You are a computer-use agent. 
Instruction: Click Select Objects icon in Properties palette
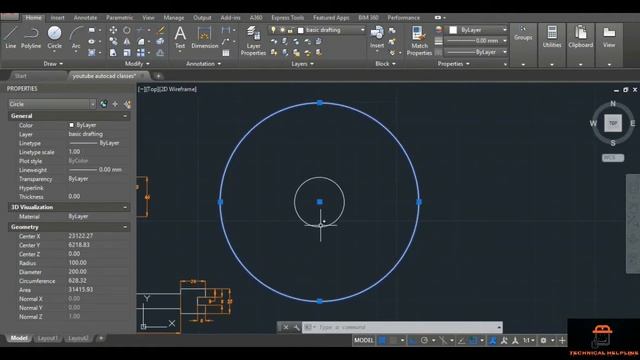pos(116,104)
